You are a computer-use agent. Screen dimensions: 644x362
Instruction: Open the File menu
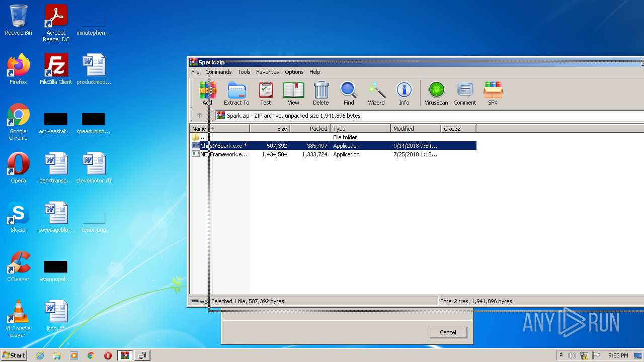point(195,72)
